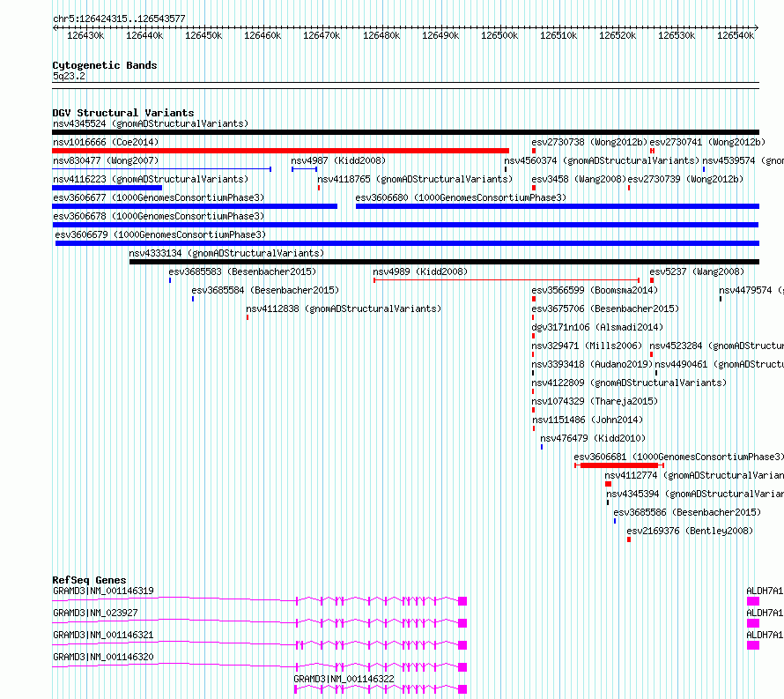Click label nsv4333134 (gnomADStructuralVariants)
Viewport: 784px width, 699px height.
(226, 253)
